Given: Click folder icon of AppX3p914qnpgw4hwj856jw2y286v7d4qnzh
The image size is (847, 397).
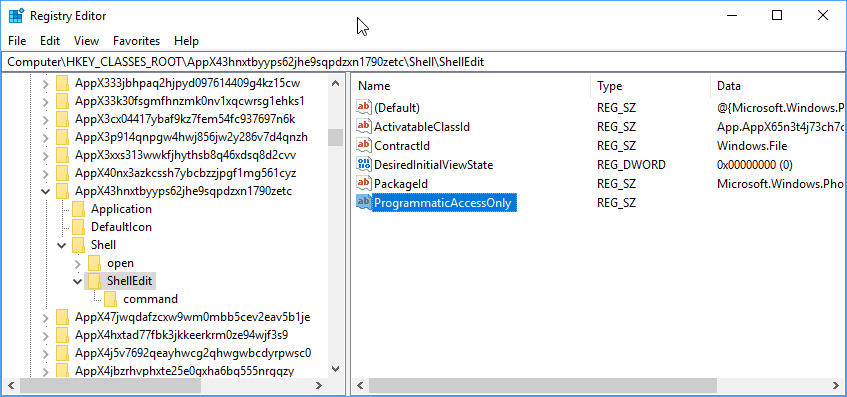Looking at the screenshot, I should pyautogui.click(x=63, y=137).
